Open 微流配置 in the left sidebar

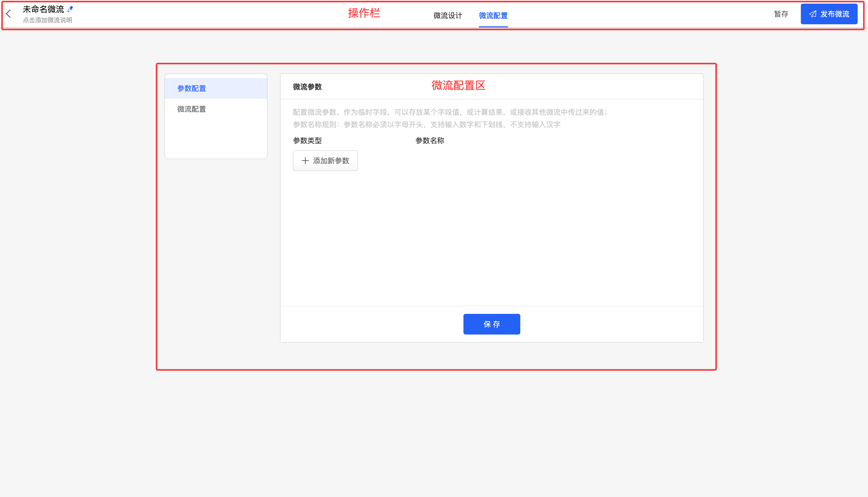tap(191, 109)
